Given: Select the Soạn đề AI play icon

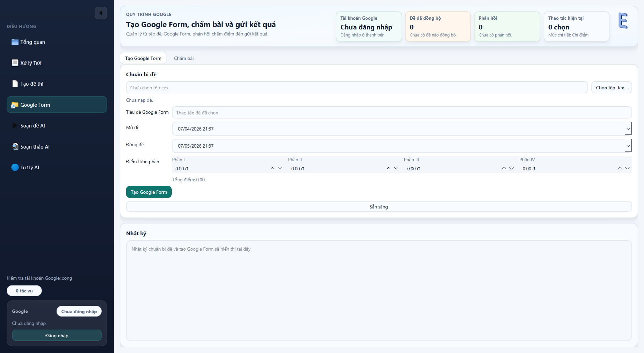Looking at the screenshot, I should (15, 125).
